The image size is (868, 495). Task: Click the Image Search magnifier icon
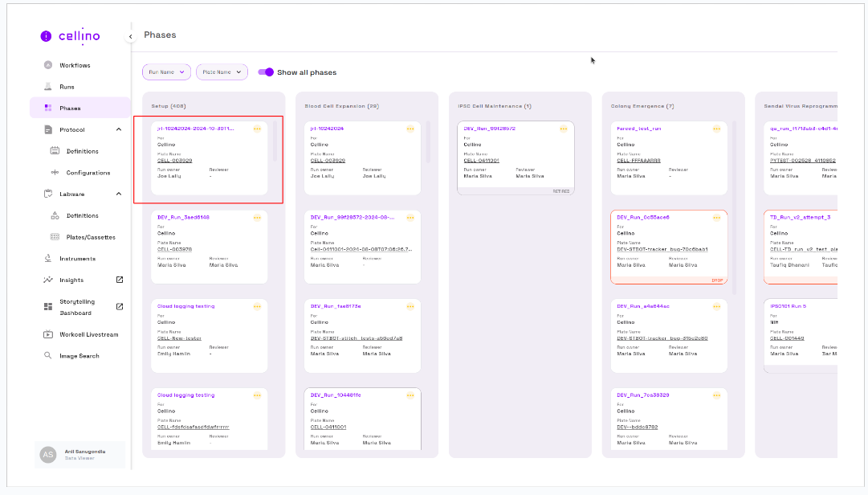click(x=48, y=356)
